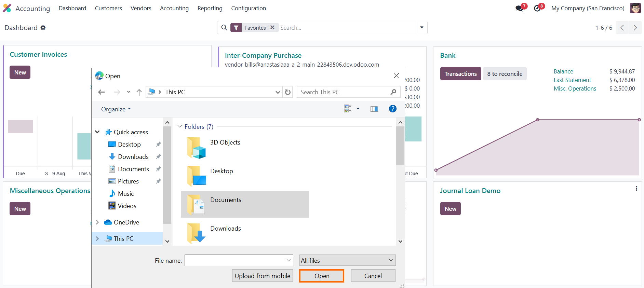644x288 pixels.
Task: Go up one folder level
Action: (139, 92)
